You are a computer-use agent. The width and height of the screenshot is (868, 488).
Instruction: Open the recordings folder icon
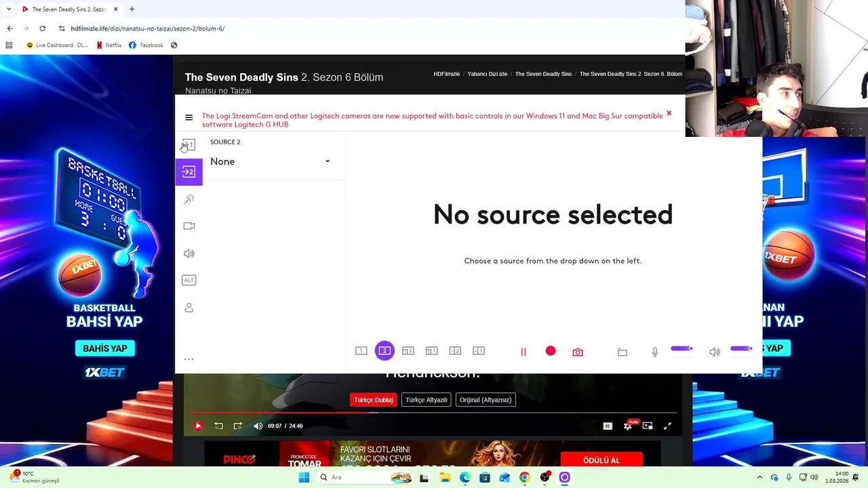tap(623, 352)
